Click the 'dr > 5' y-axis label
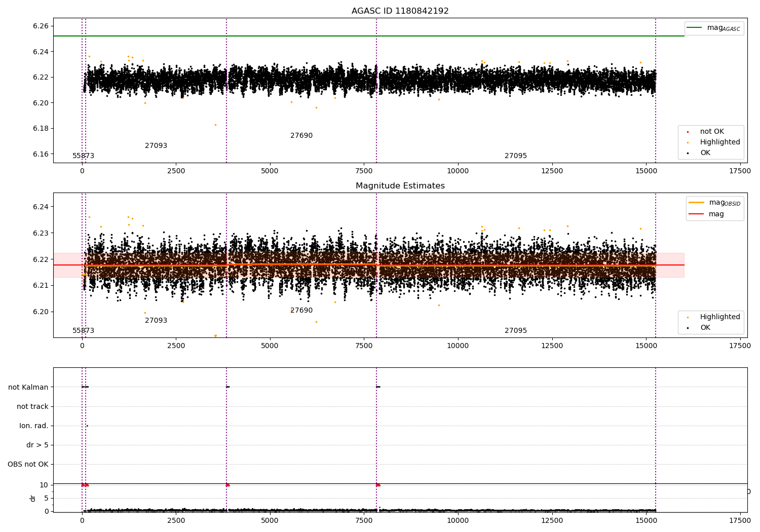 pos(37,445)
